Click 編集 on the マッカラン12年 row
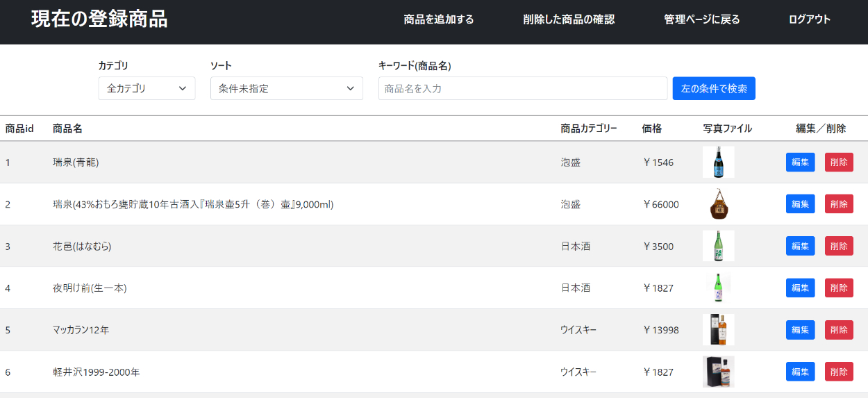 (x=800, y=330)
